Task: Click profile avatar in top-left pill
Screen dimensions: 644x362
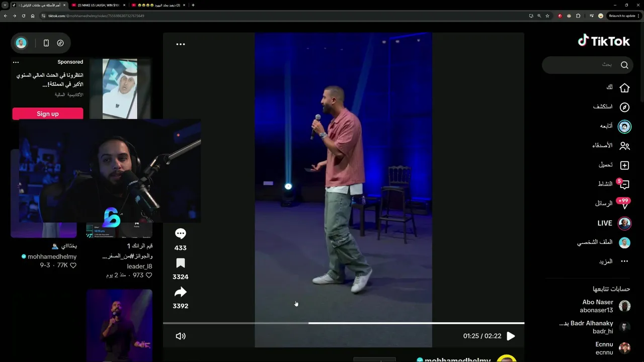Action: pos(21,43)
